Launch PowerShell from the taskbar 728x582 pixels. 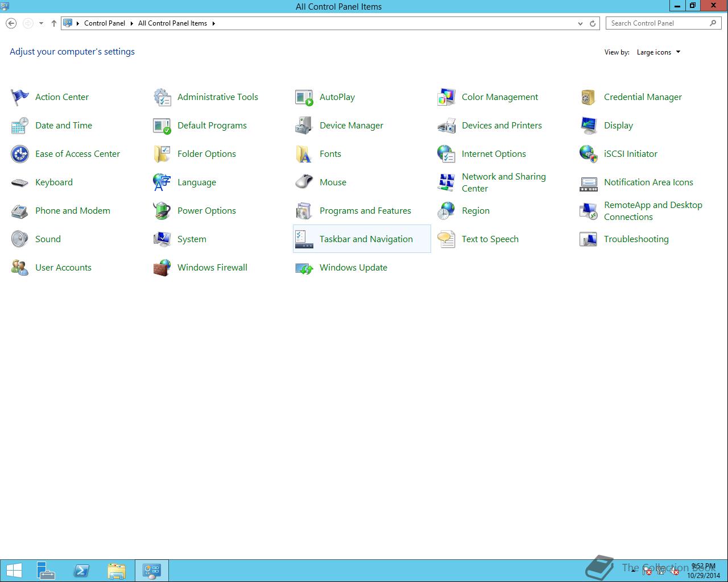point(81,571)
